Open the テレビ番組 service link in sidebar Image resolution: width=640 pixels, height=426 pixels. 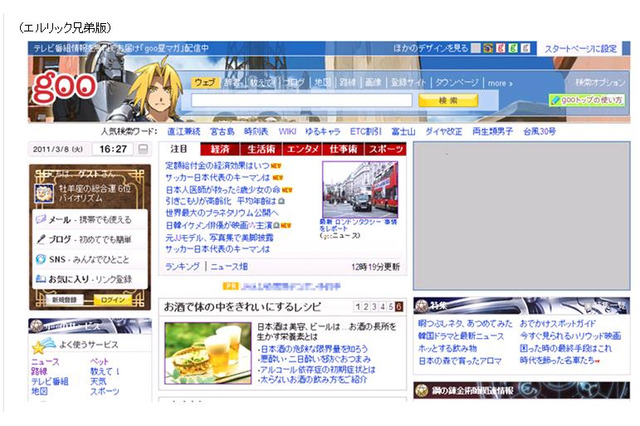click(50, 382)
